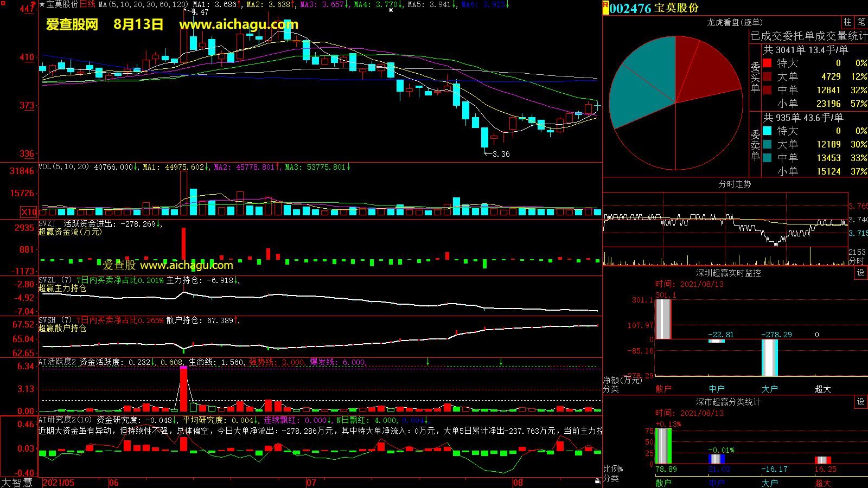Click the bright red 特大 buy-order swatch
Viewport: 868px width, 488px height.
(x=767, y=63)
